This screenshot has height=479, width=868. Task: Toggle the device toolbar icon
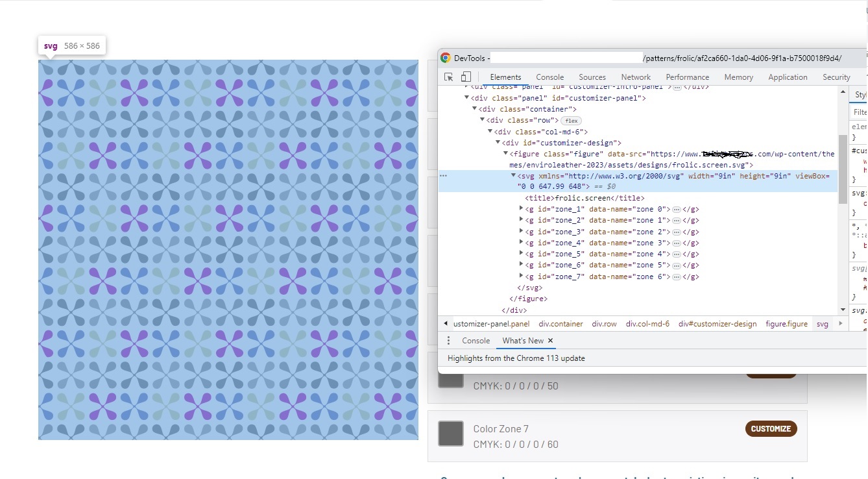[465, 77]
